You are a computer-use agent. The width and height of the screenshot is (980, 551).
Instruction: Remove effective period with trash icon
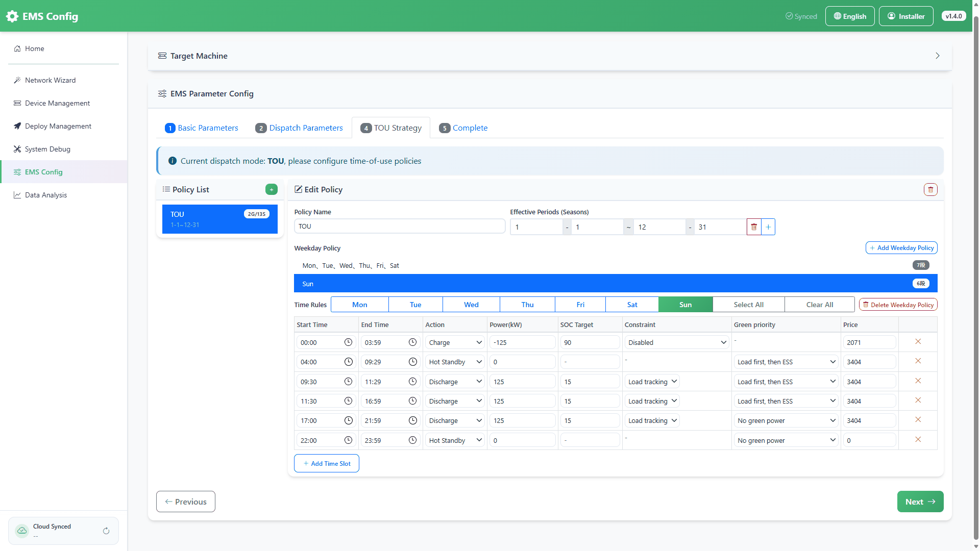point(754,227)
